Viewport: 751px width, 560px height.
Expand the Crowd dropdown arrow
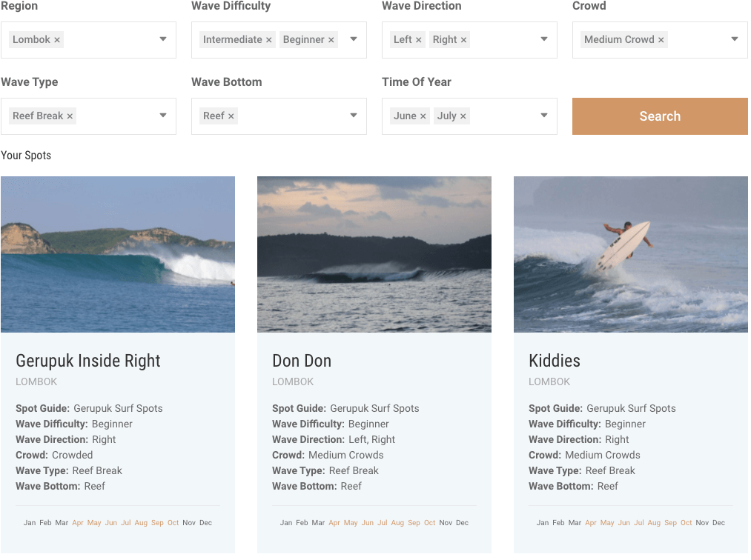(735, 39)
